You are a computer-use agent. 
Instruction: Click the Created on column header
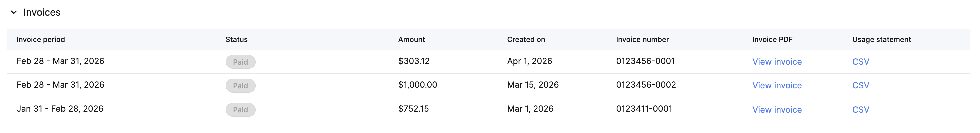tap(526, 40)
